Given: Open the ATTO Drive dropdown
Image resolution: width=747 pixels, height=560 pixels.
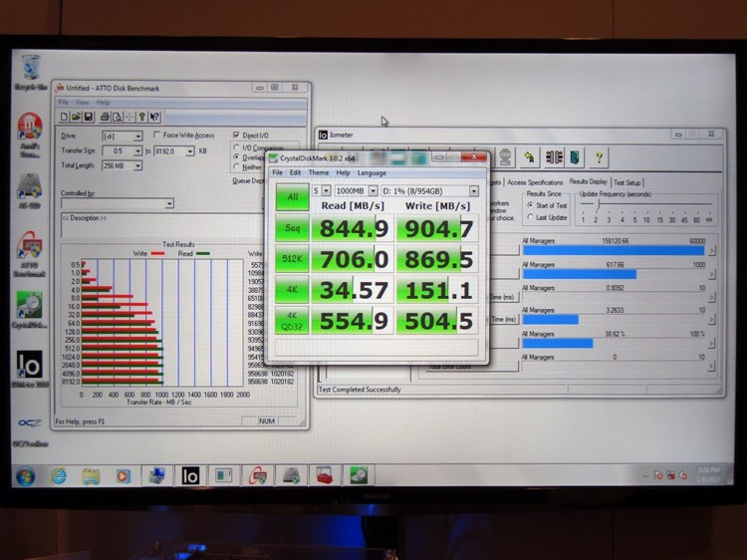Looking at the screenshot, I should [137, 137].
